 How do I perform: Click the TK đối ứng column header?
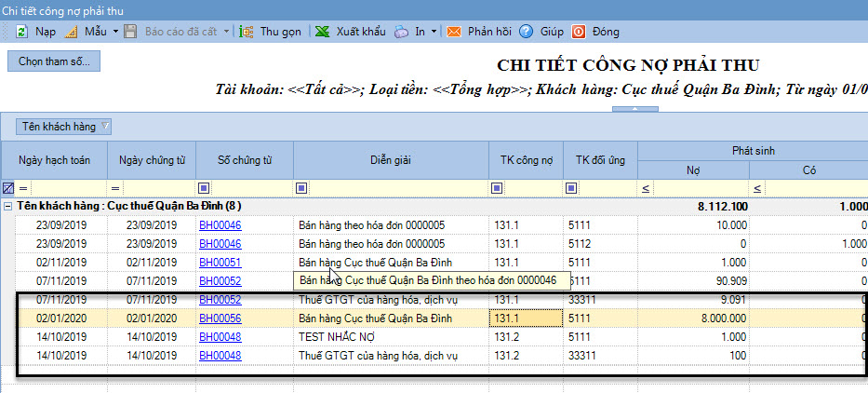[x=601, y=160]
